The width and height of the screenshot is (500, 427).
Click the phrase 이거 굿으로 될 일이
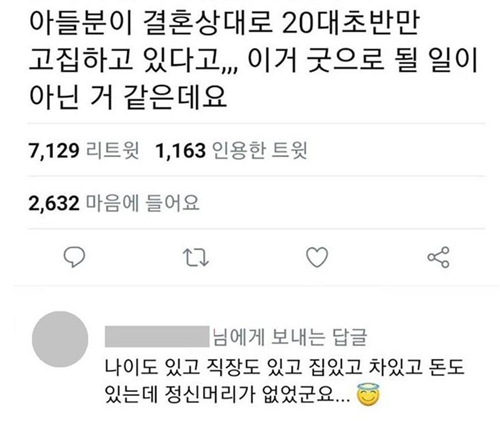tap(363, 61)
